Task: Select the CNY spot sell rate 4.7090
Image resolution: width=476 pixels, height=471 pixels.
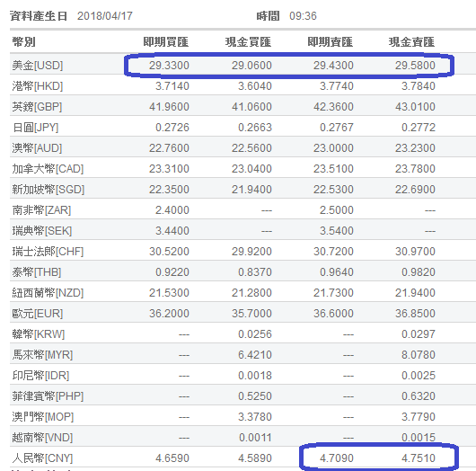Action: [x=337, y=458]
